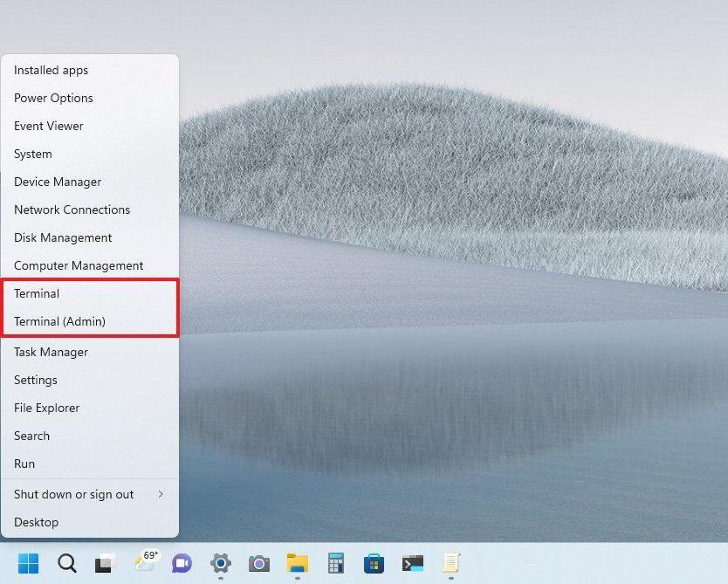Launch Microsoft Teams chat
728x584 pixels.
181,564
